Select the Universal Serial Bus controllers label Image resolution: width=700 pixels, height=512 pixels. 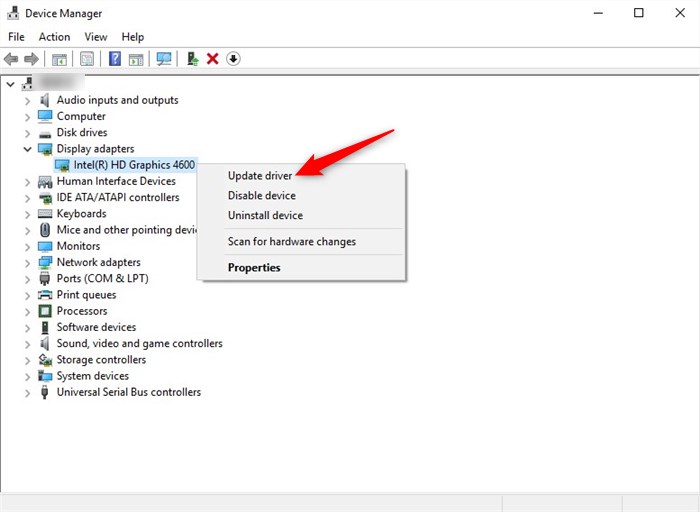[129, 392]
